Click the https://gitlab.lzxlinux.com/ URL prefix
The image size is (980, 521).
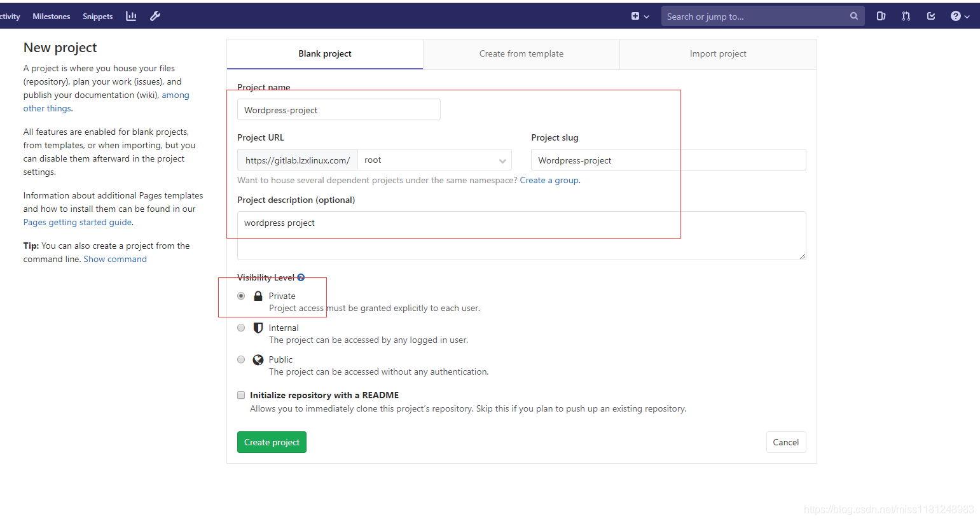tap(298, 160)
